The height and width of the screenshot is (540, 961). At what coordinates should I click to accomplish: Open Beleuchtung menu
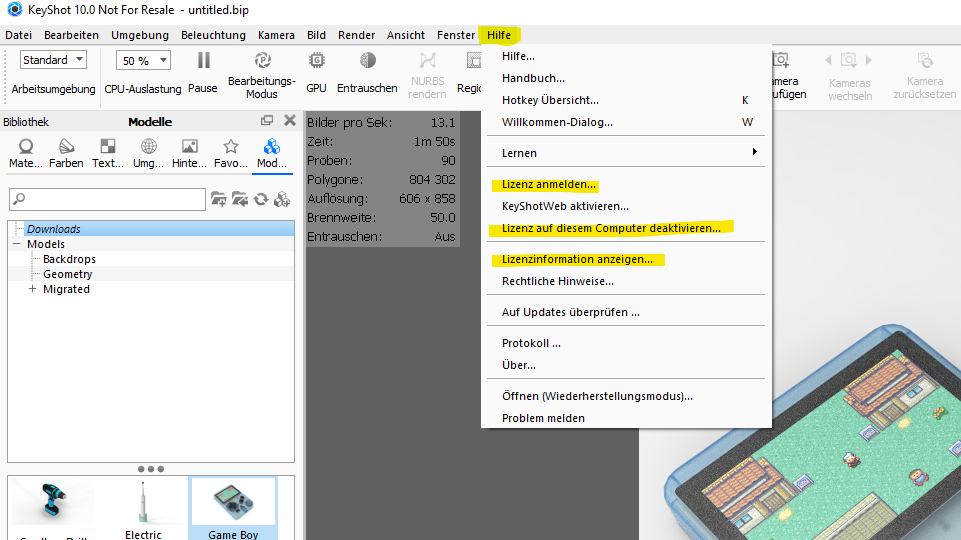[213, 35]
